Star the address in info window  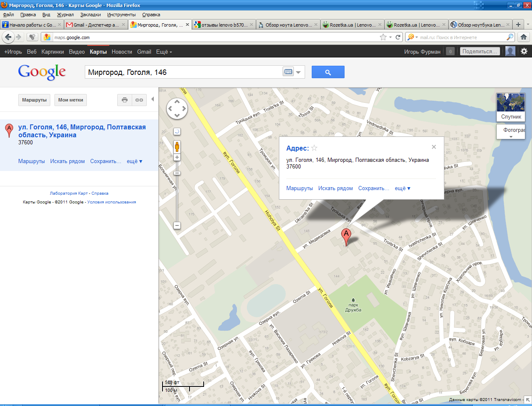tap(315, 148)
